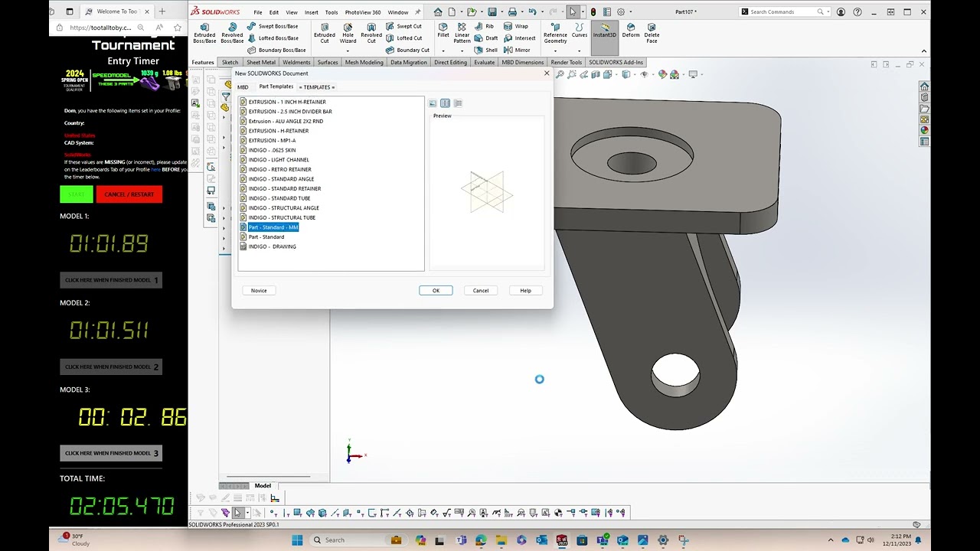This screenshot has height=551, width=980.
Task: Select the Lofted Cut tool
Action: [x=403, y=38]
